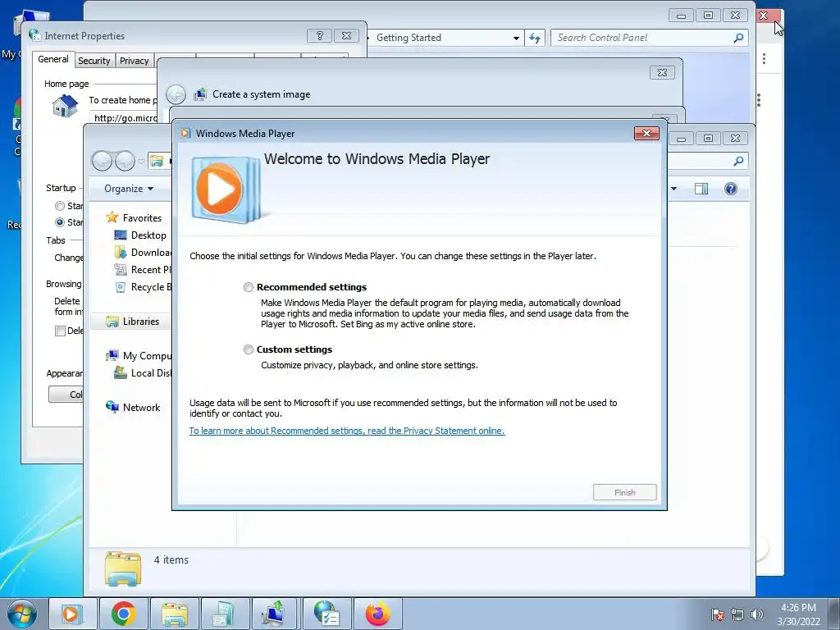Click the Getting Started taskbar item with globe

[326, 614]
